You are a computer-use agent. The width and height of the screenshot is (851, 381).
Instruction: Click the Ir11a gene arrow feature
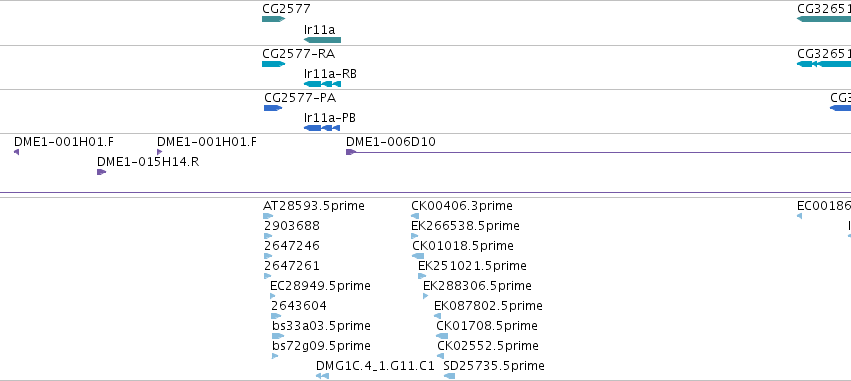pyautogui.click(x=322, y=40)
